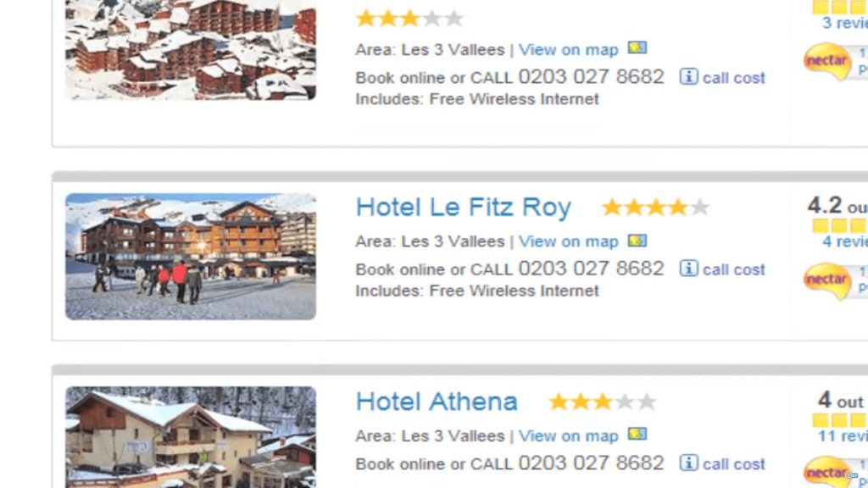Screen dimensions: 868x488
Task: Open Hotel Athena photo thumbnail
Action: [x=191, y=437]
